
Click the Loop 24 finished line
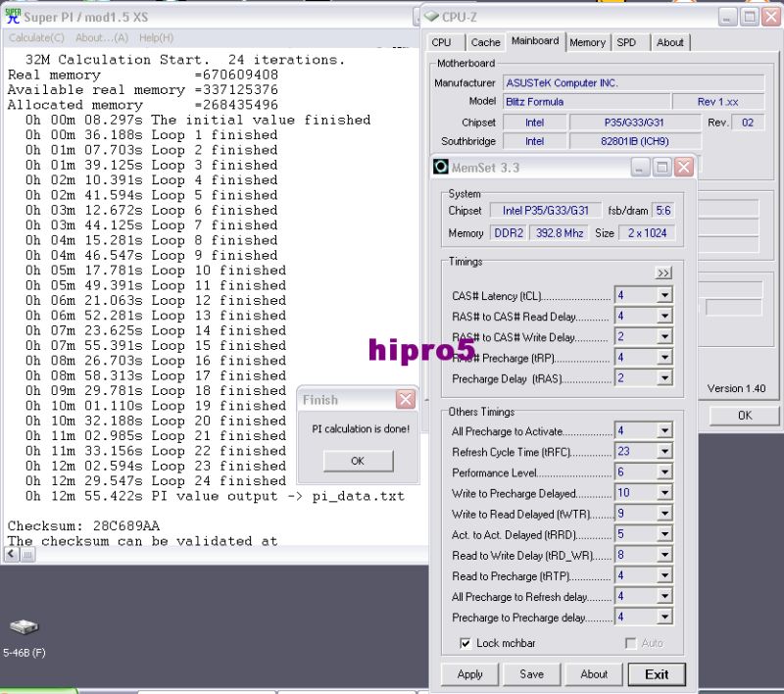pyautogui.click(x=156, y=481)
